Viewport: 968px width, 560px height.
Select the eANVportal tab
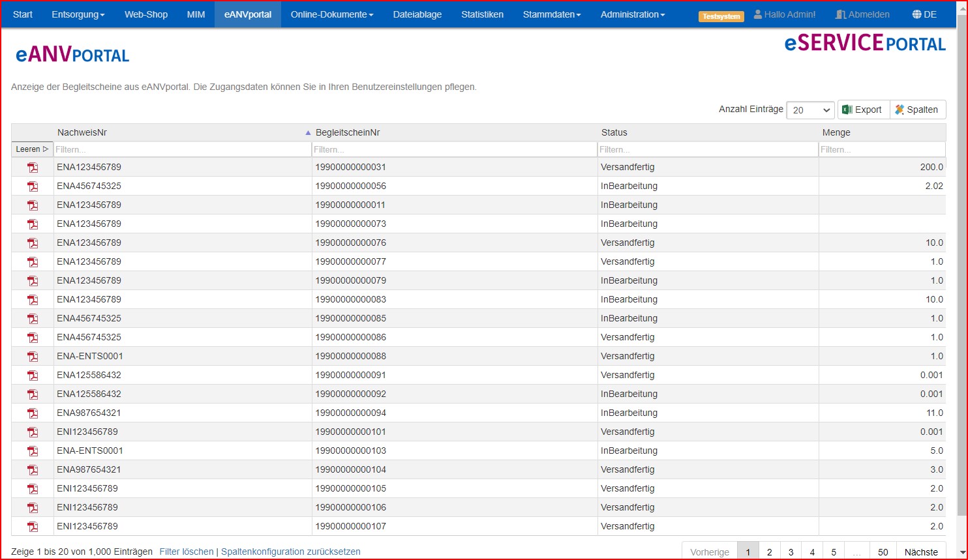(248, 14)
